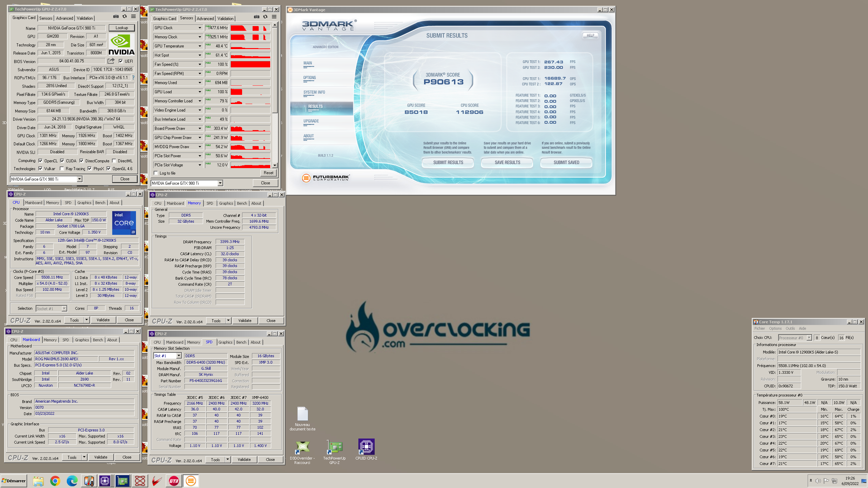The width and height of the screenshot is (868, 488).
Task: Open the Outils menu in Core Temp
Action: pyautogui.click(x=790, y=328)
